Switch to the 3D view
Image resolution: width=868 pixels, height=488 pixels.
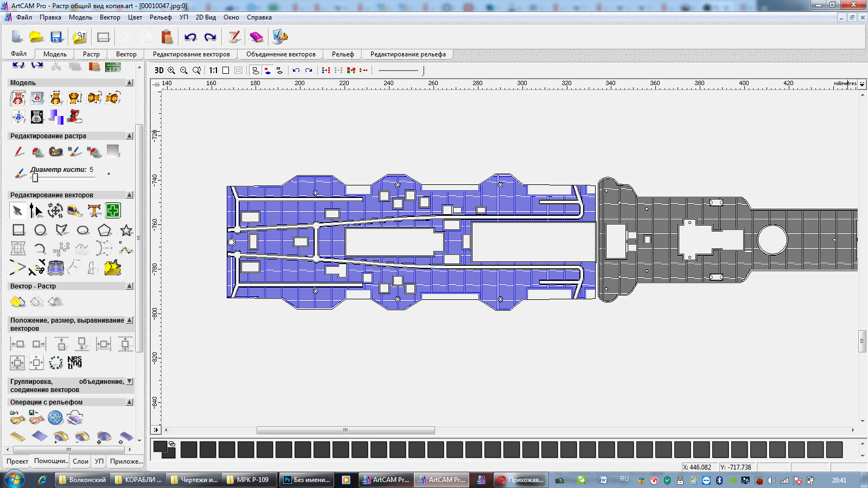[x=159, y=70]
